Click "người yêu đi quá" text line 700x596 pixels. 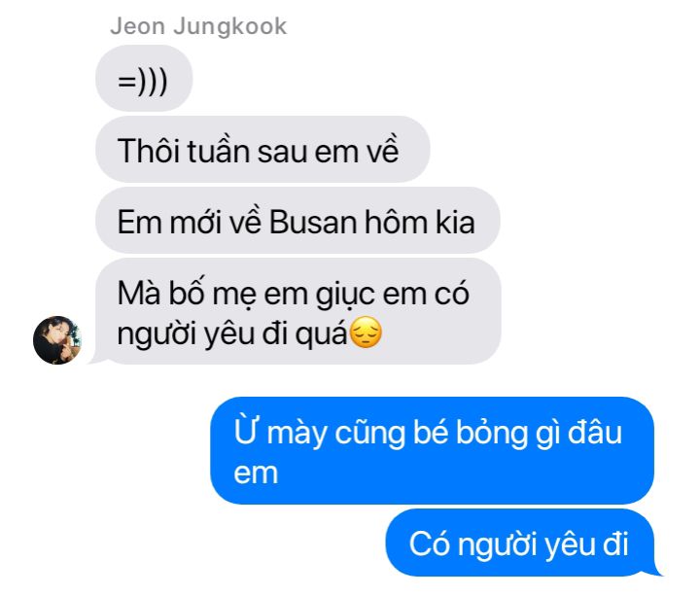232,333
